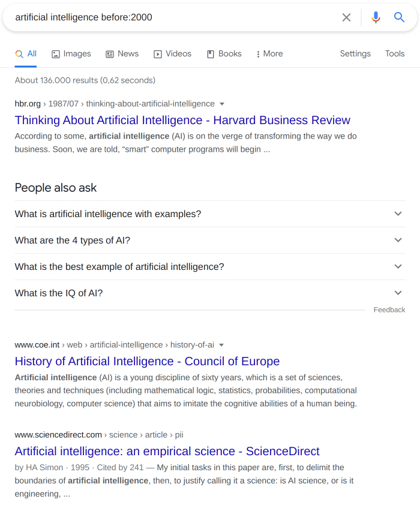The image size is (420, 508).
Task: Go to the Books tab
Action: [224, 54]
